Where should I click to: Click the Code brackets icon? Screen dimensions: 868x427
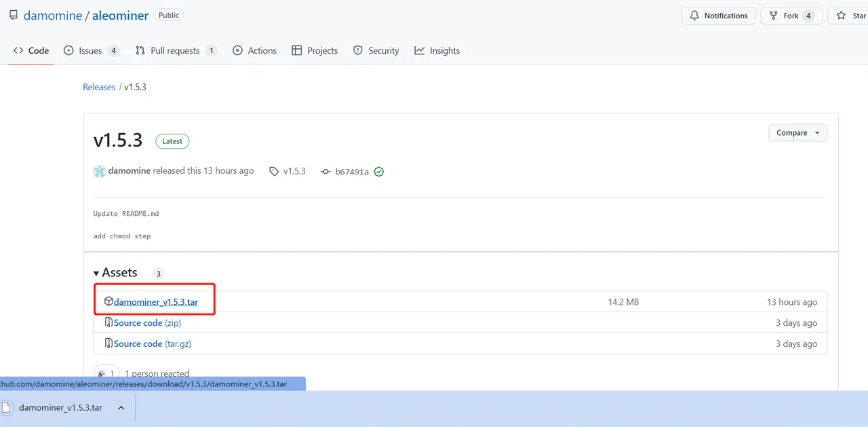[18, 50]
